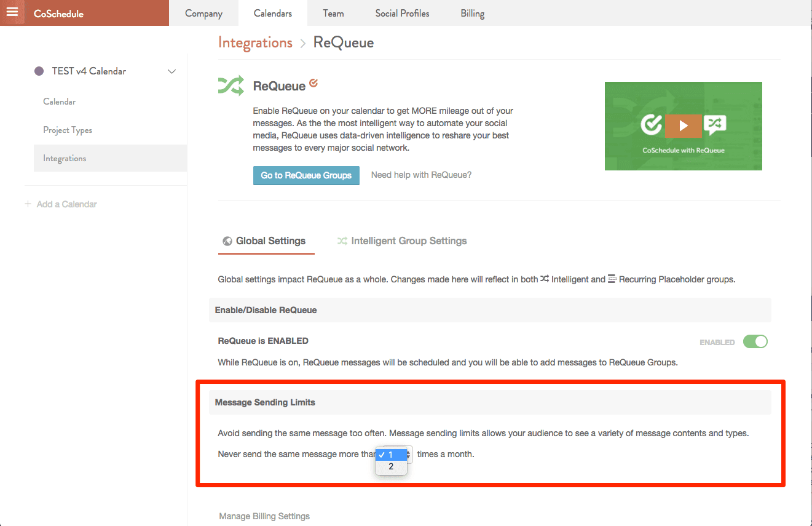
Task: Open Need help with ReQueue link
Action: [x=422, y=175]
